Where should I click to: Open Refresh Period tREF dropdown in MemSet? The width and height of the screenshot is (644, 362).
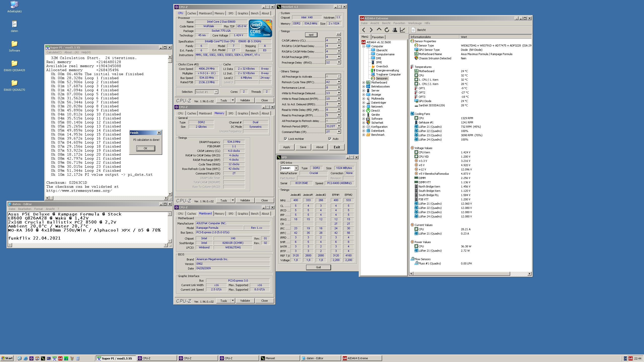339,126
